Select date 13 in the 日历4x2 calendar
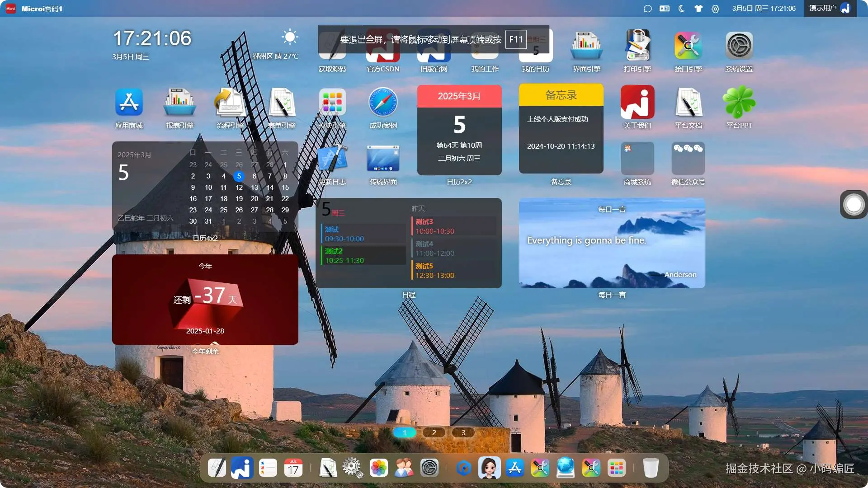This screenshot has height=488, width=868. tap(255, 188)
